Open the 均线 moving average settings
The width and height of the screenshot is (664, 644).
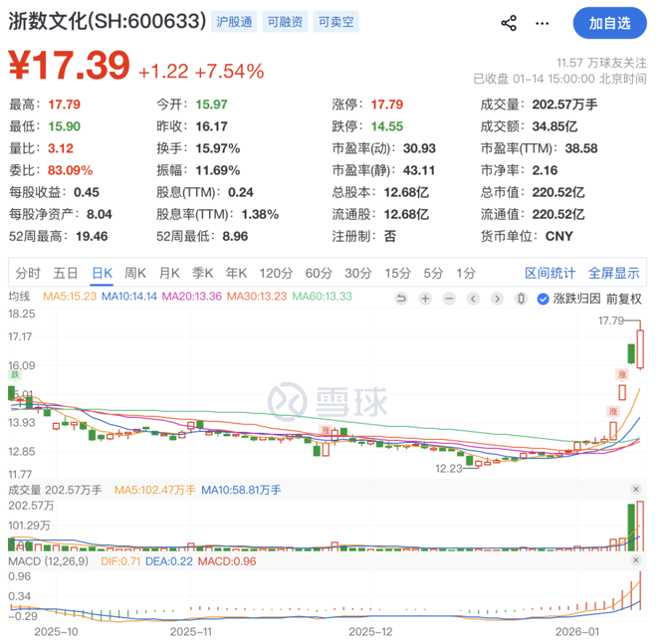tap(20, 297)
